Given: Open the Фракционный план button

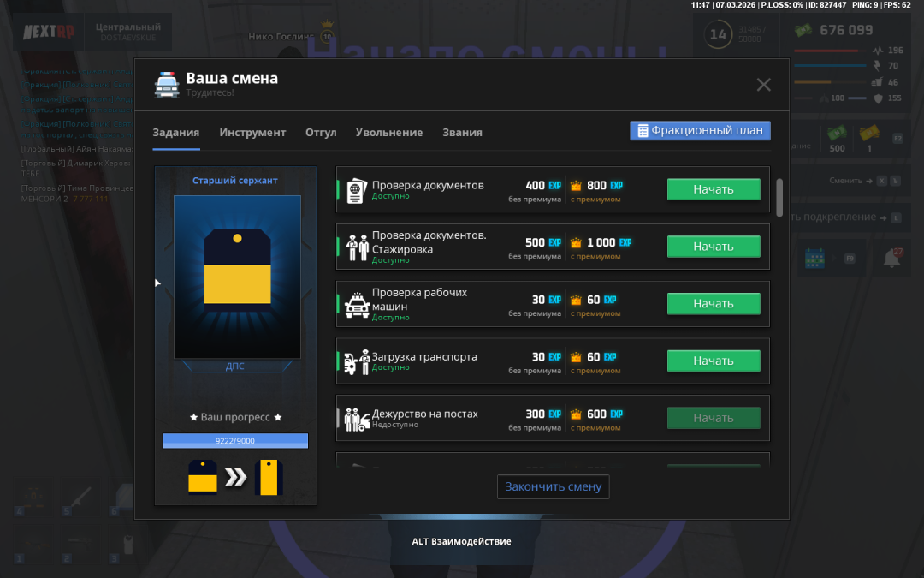Looking at the screenshot, I should (700, 131).
